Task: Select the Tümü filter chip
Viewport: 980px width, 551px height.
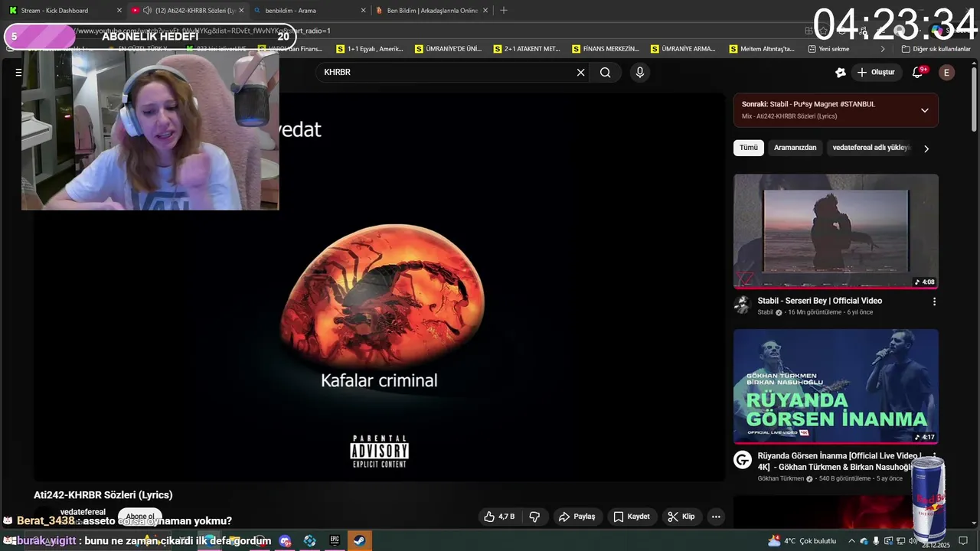Action: point(749,148)
